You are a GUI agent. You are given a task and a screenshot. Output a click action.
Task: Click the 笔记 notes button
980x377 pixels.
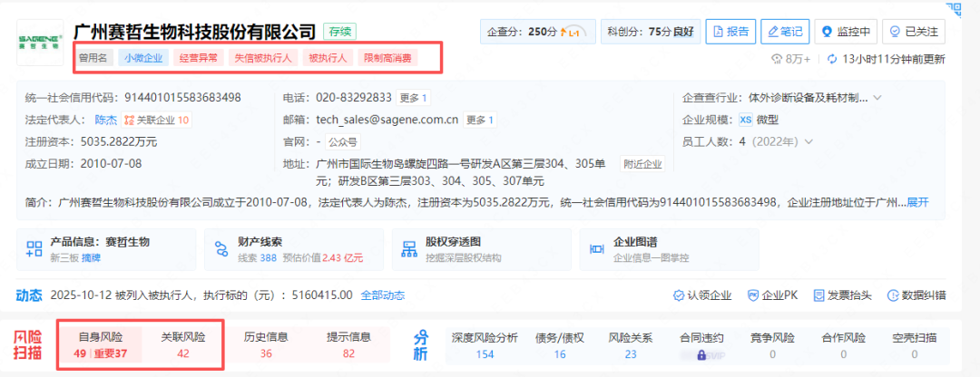[784, 32]
